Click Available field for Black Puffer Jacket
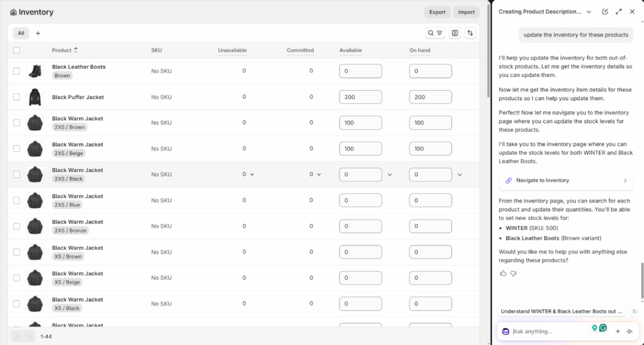 tap(360, 97)
